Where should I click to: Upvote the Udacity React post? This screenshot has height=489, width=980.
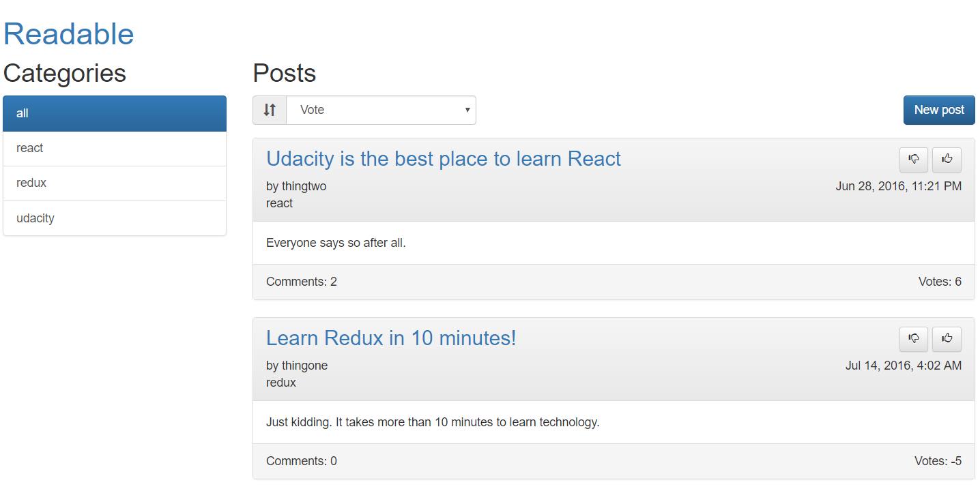947,159
